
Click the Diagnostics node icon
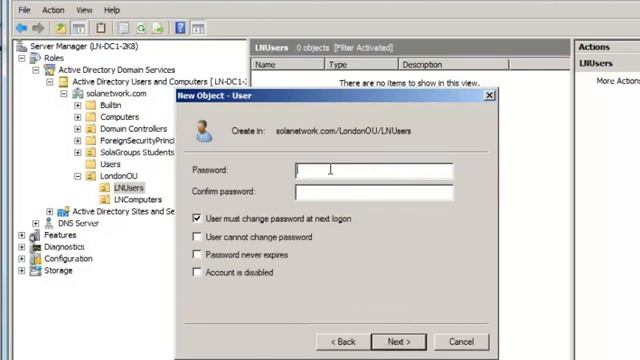click(x=36, y=247)
